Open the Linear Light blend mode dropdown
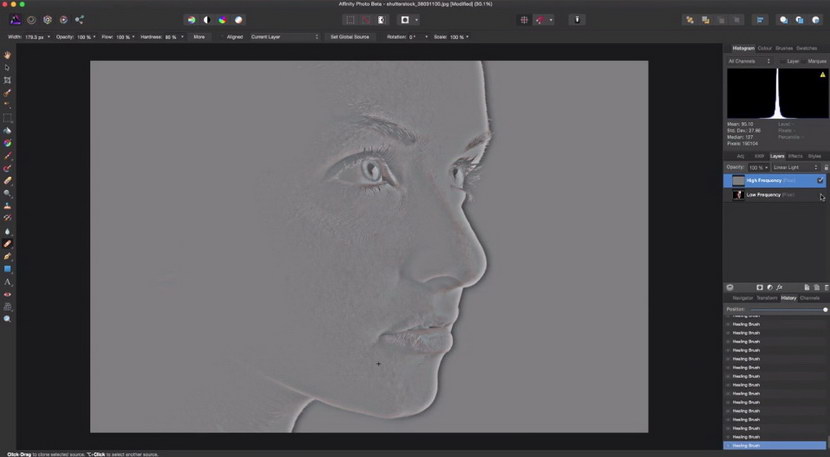Screen dimensions: 830x457 (795, 167)
